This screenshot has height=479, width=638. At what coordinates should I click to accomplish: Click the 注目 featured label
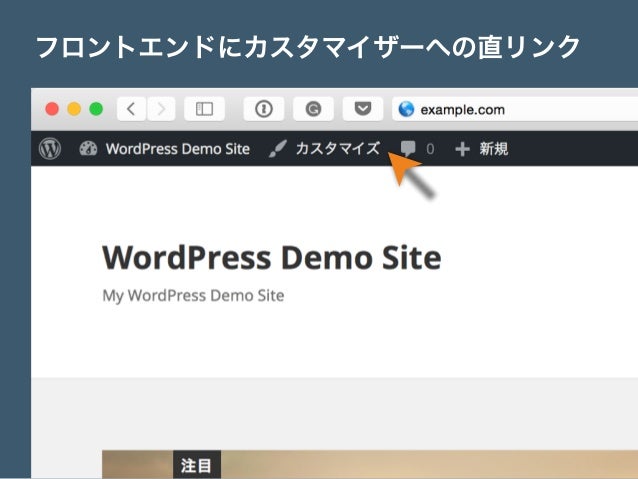(x=197, y=464)
